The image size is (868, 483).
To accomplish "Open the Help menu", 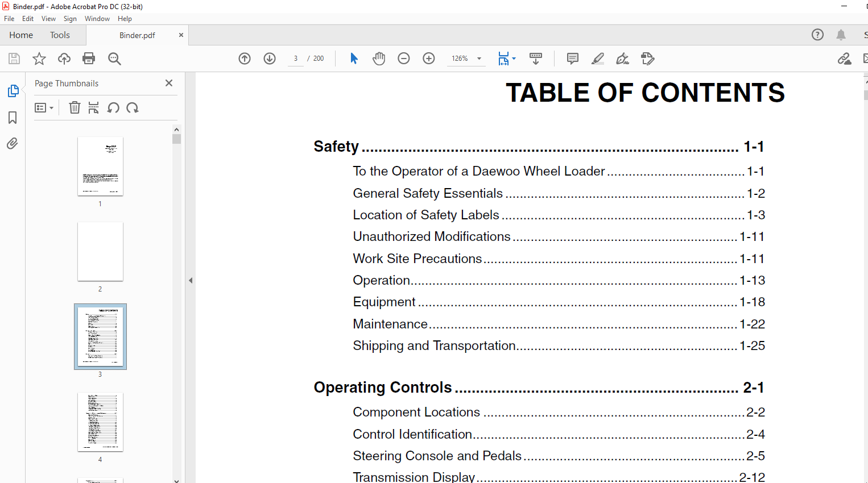I will point(125,19).
